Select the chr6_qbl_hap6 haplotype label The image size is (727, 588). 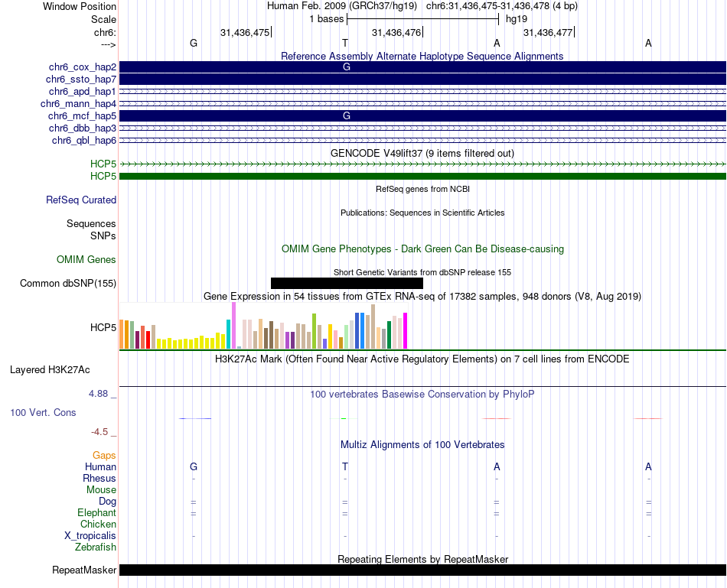tap(84, 141)
